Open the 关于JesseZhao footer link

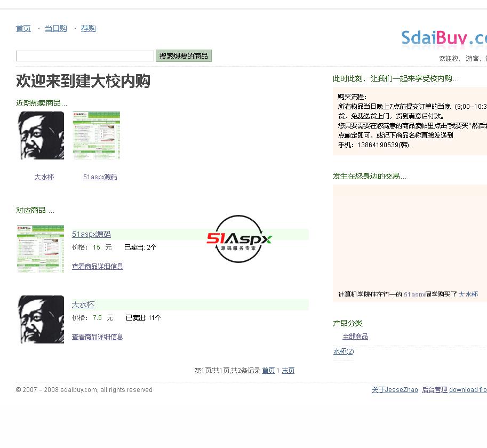pyautogui.click(x=395, y=390)
